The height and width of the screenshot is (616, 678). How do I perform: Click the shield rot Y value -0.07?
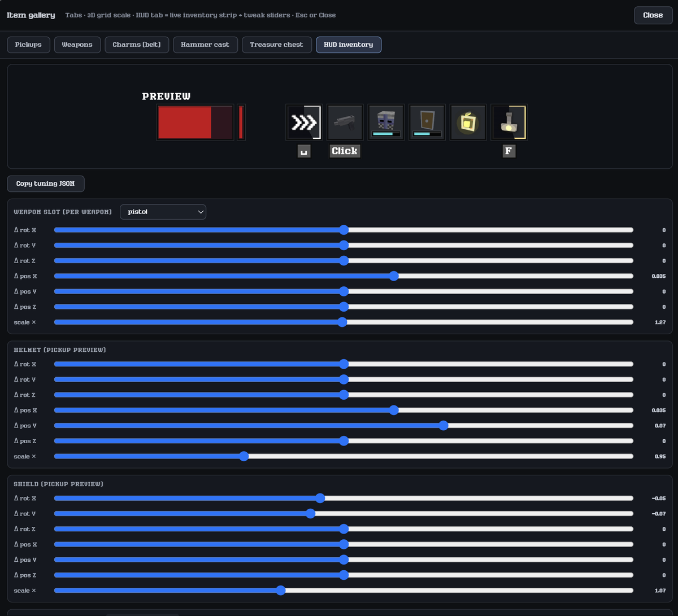(x=658, y=514)
